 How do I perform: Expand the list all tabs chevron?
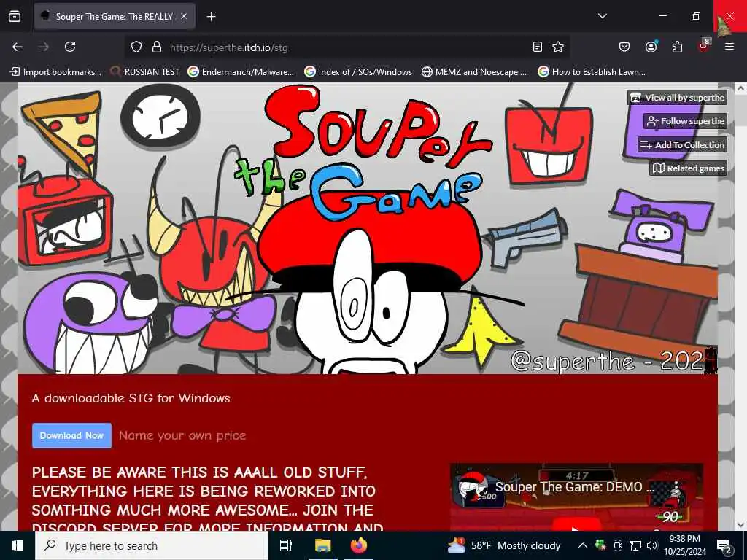click(x=602, y=16)
